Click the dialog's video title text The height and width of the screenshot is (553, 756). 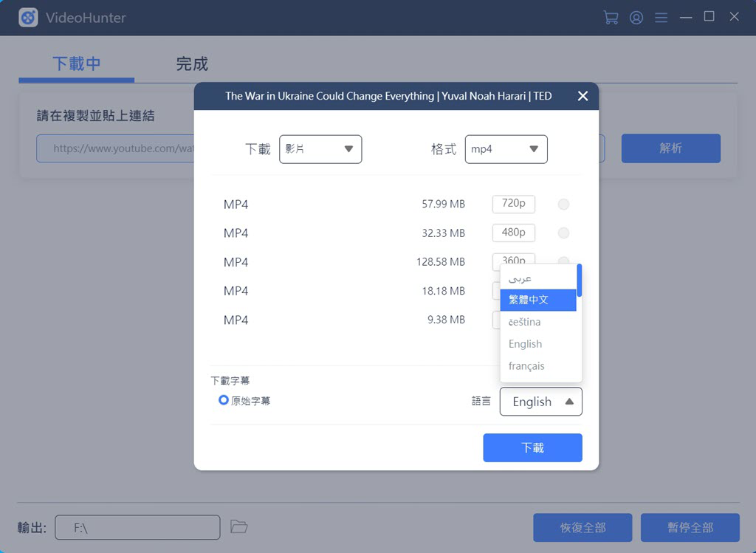click(388, 96)
